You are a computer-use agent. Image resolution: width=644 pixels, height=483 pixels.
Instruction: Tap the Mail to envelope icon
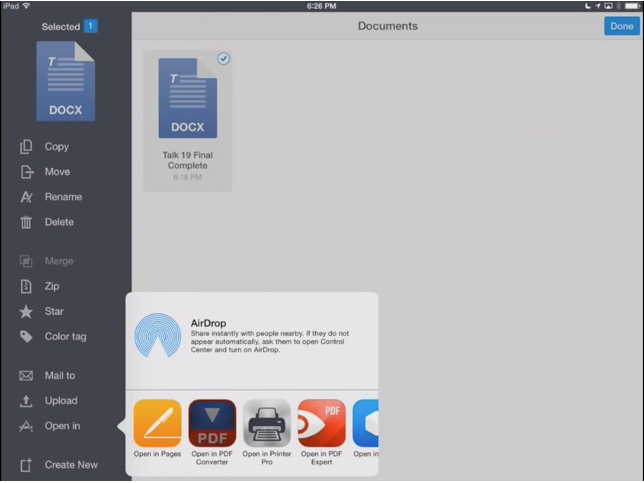26,376
